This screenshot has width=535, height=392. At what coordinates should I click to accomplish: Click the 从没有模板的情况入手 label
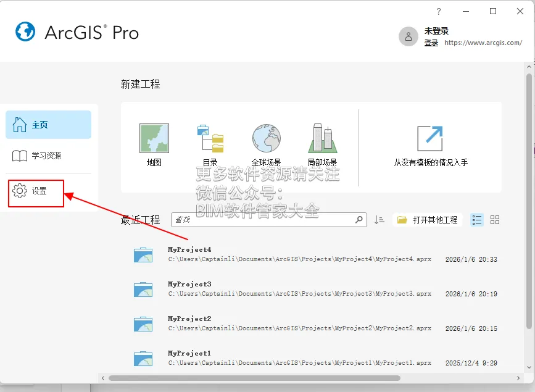click(x=431, y=162)
